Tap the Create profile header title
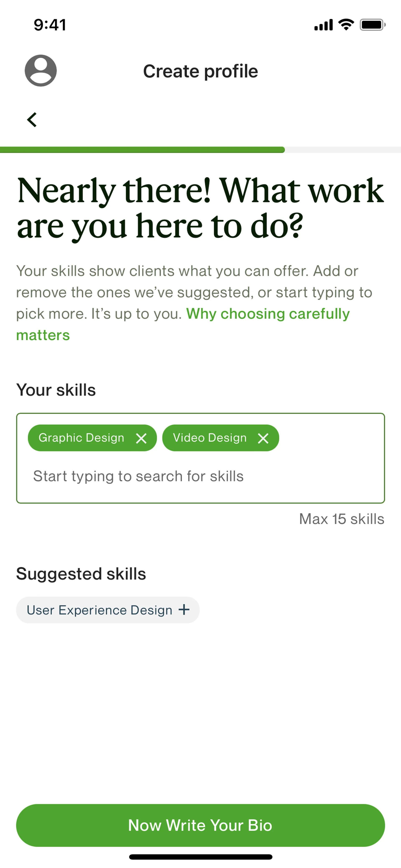Screen dimensions: 401x868 200,71
